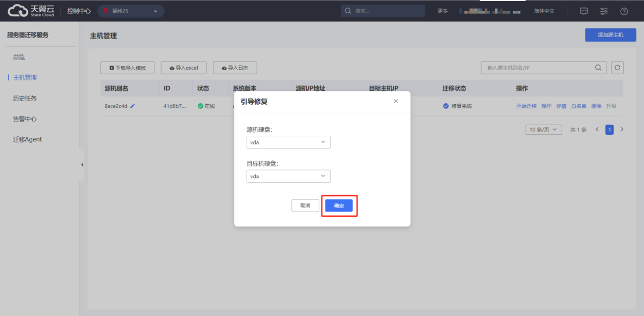Click the 修复完成 migration status
This screenshot has height=316, width=644.
tap(461, 106)
